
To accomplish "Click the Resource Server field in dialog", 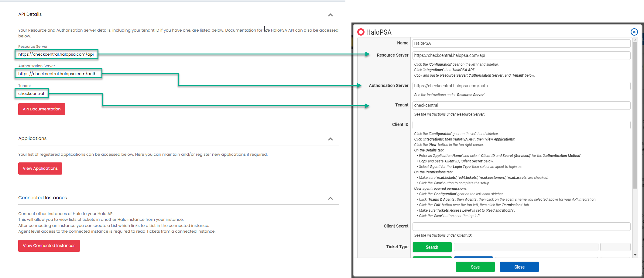I will click(x=521, y=55).
